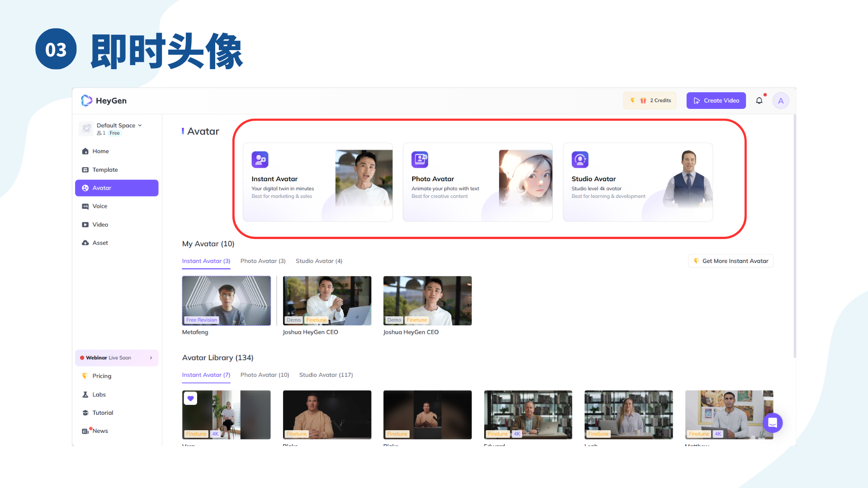868x488 pixels.
Task: Open Tutorial in sidebar
Action: (117, 413)
